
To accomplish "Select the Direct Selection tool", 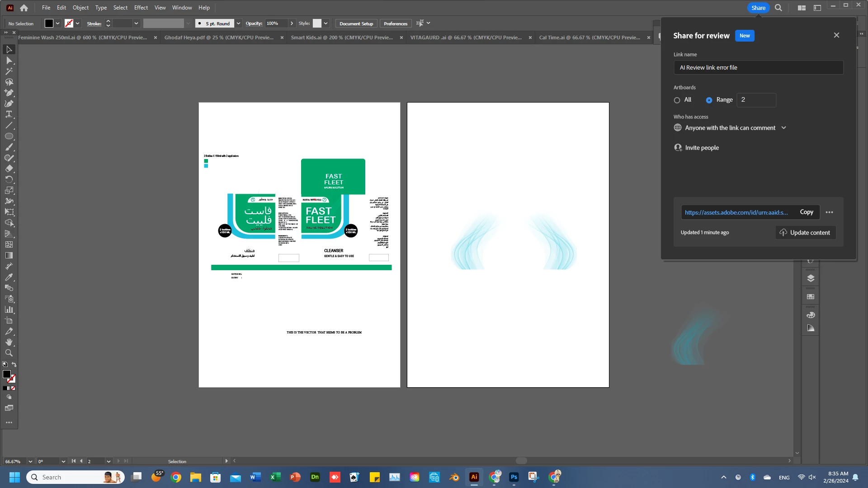I will pos(9,60).
